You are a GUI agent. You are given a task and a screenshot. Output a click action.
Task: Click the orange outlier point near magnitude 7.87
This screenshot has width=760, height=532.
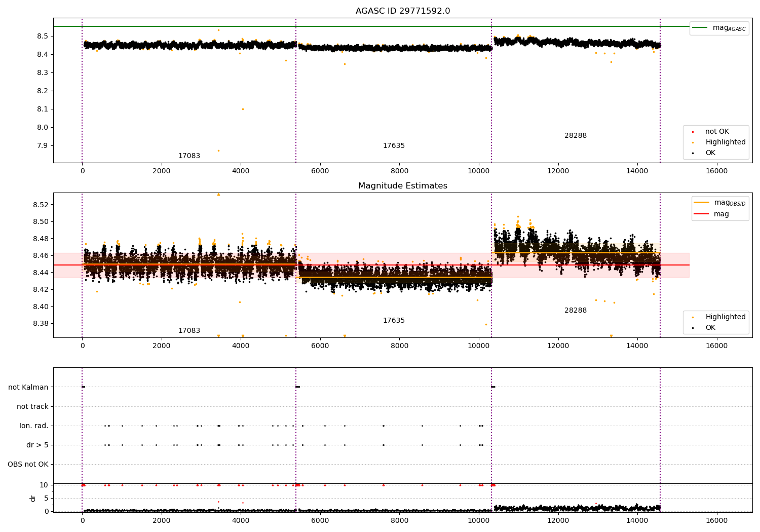[218, 150]
